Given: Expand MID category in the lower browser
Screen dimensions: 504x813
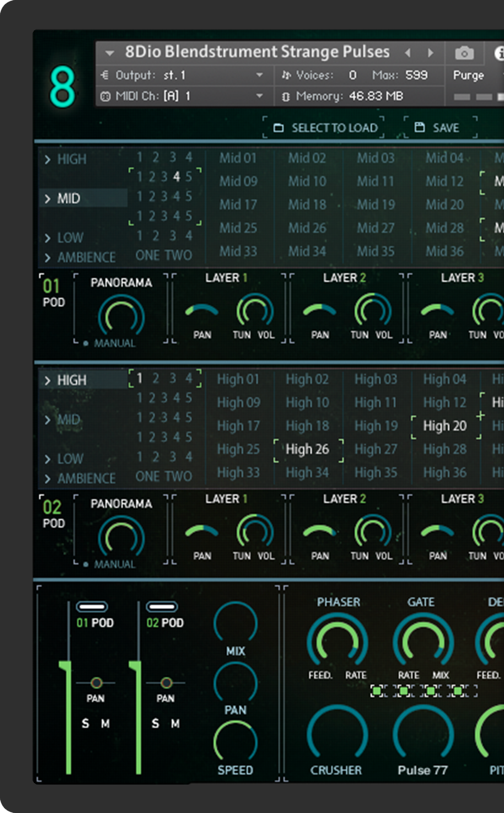Looking at the screenshot, I should (63, 419).
